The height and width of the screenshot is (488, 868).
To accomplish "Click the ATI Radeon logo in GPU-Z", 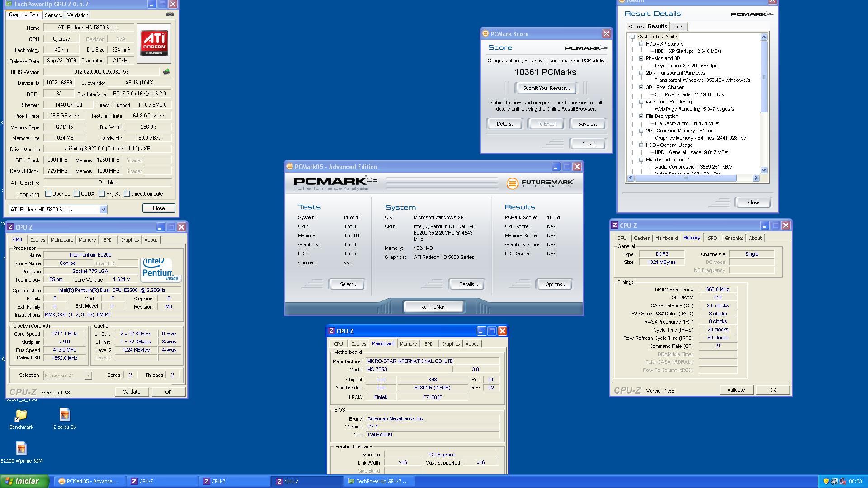I will (154, 43).
